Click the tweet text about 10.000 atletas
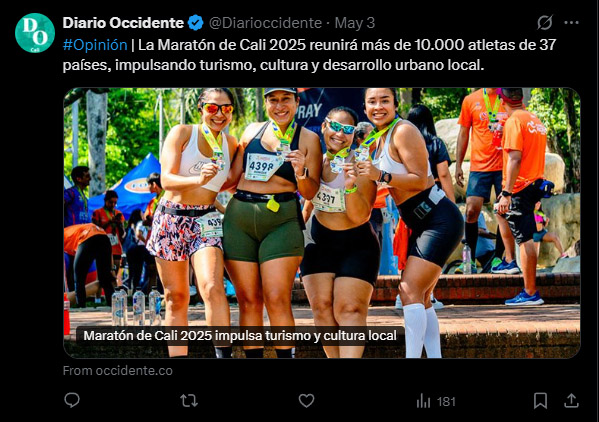The image size is (599, 422). tap(309, 55)
